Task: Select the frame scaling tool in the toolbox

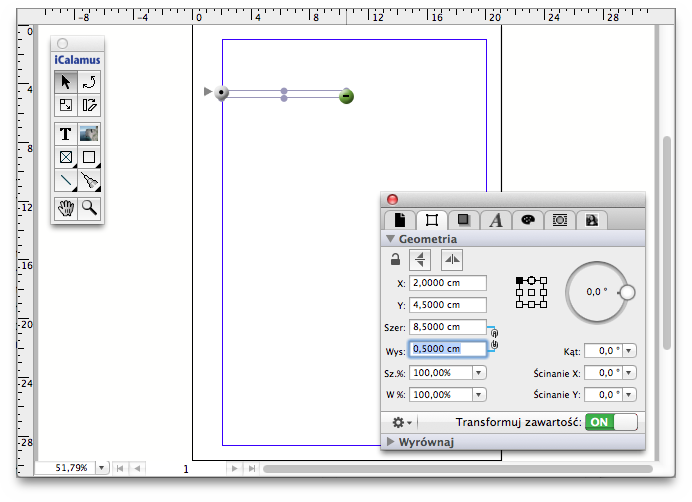Action: coord(66,105)
